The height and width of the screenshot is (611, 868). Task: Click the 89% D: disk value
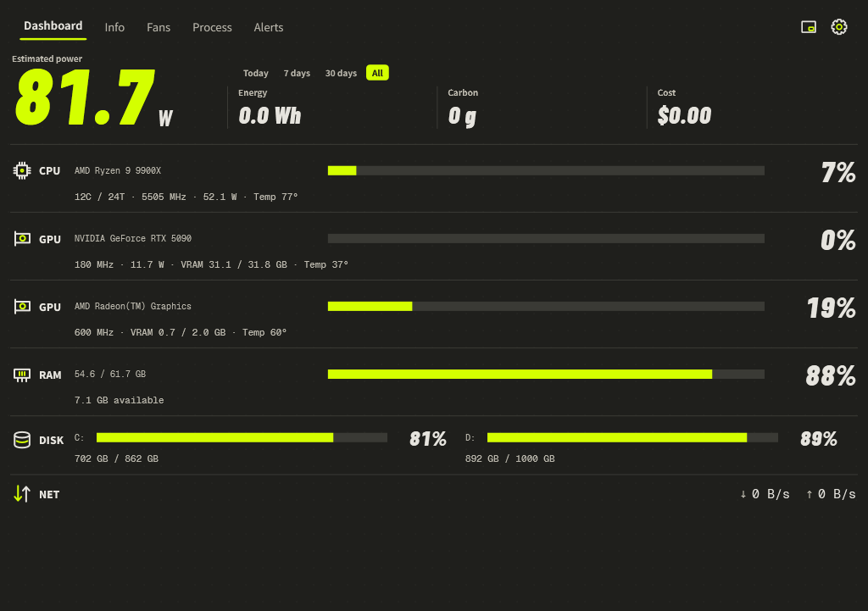(819, 439)
